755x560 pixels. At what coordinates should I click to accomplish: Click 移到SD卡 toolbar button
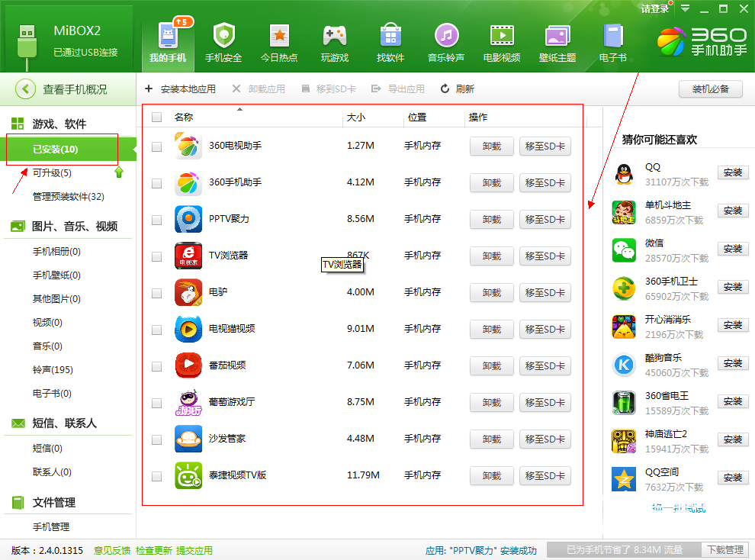coord(329,89)
